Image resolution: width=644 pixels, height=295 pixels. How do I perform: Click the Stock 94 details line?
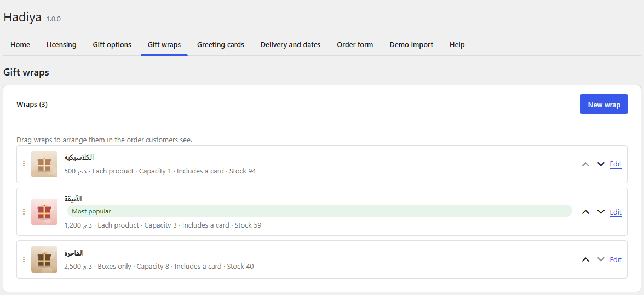click(160, 171)
